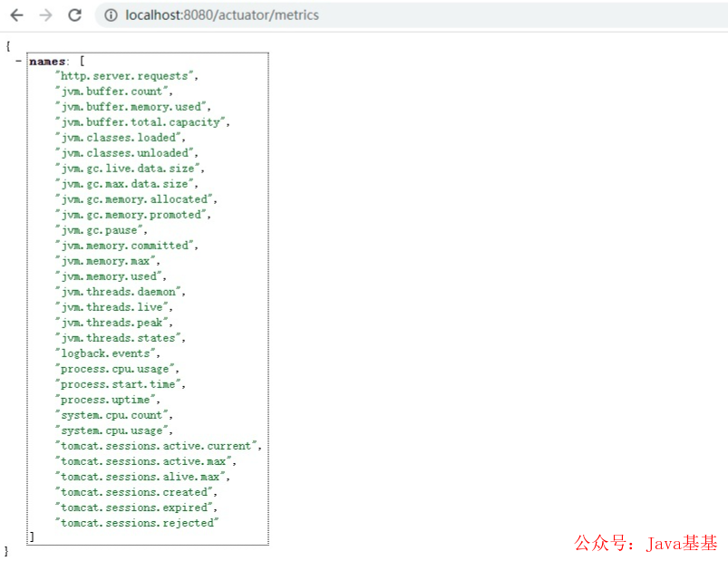Screen dimensions: 728x561
Task: Collapse the names array with the minus toggle
Action: (18, 61)
